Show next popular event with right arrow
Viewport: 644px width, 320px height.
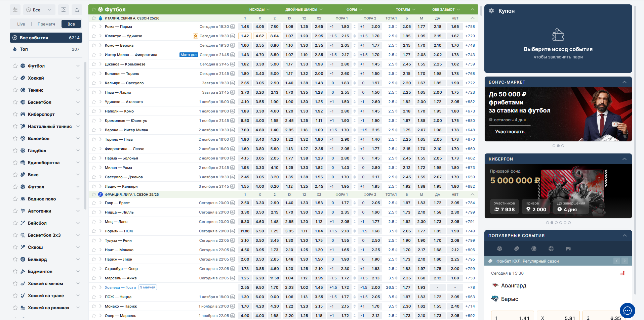625,261
